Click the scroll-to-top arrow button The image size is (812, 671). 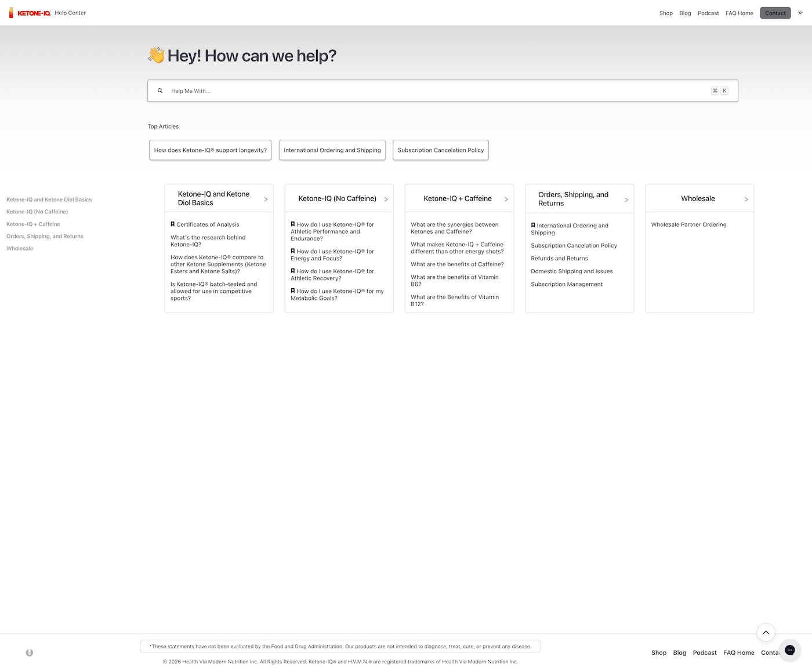pyautogui.click(x=766, y=633)
